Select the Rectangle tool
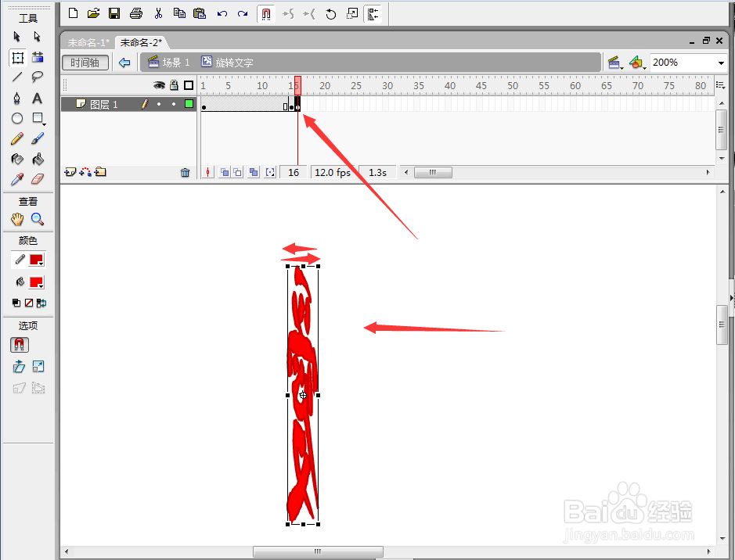 [x=38, y=118]
